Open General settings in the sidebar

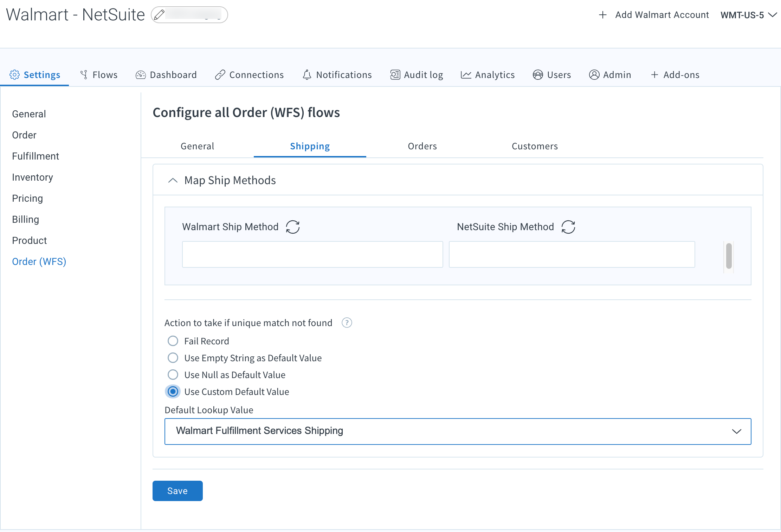[x=29, y=114]
